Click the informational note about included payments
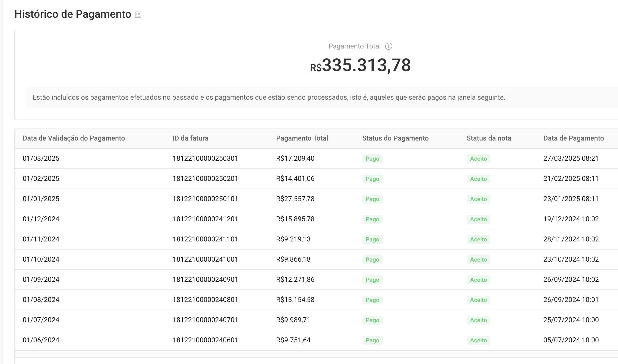Image resolution: width=618 pixels, height=364 pixels. click(268, 97)
